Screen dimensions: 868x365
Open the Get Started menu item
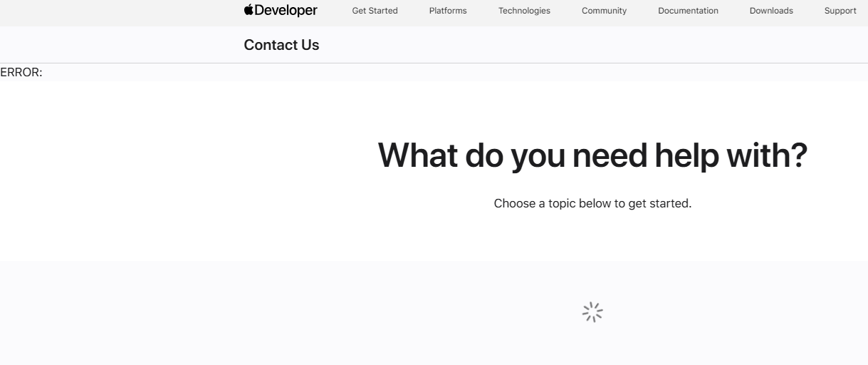[x=375, y=11]
